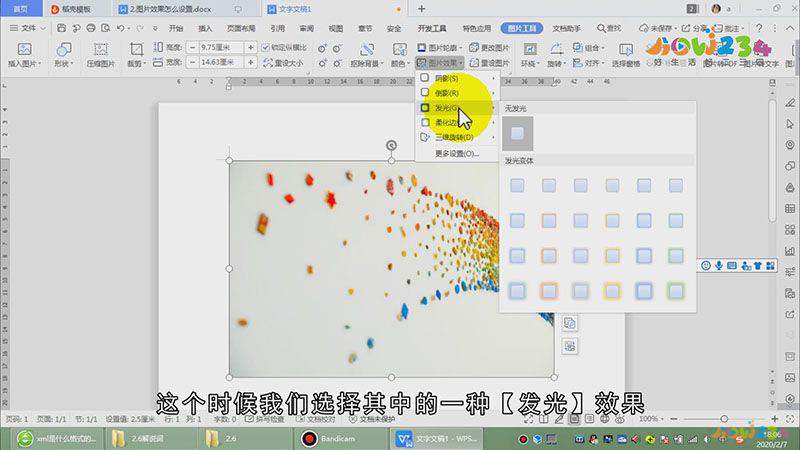This screenshot has width=800, height=450.
Task: Open the picture Color (颜色) tool
Action: coord(400,55)
